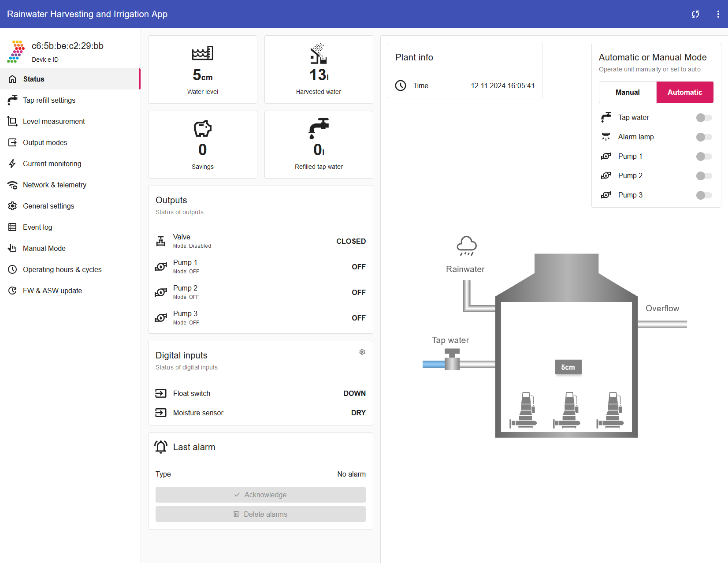Toggle the Pump 3 switch
This screenshot has width=728, height=563.
[704, 195]
